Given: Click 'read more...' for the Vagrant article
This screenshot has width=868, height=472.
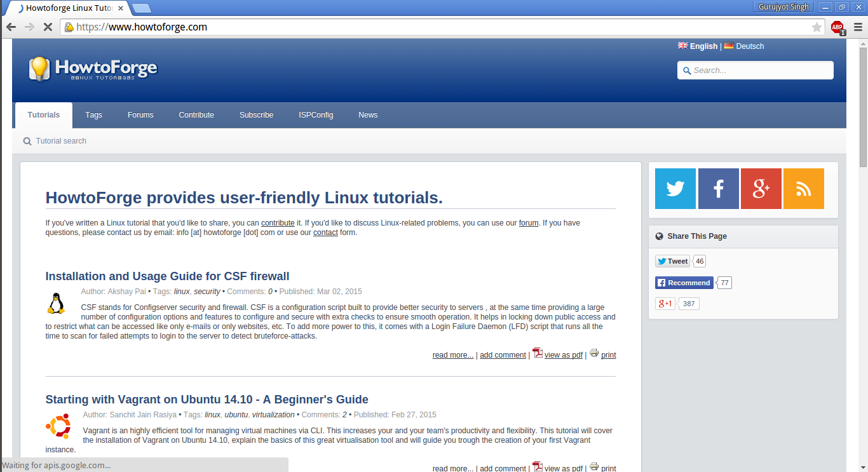Looking at the screenshot, I should 453,468.
